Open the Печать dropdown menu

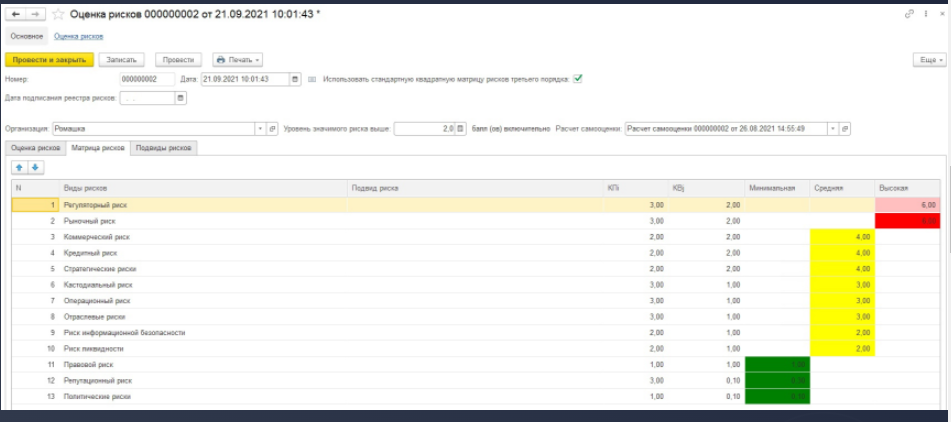point(238,60)
